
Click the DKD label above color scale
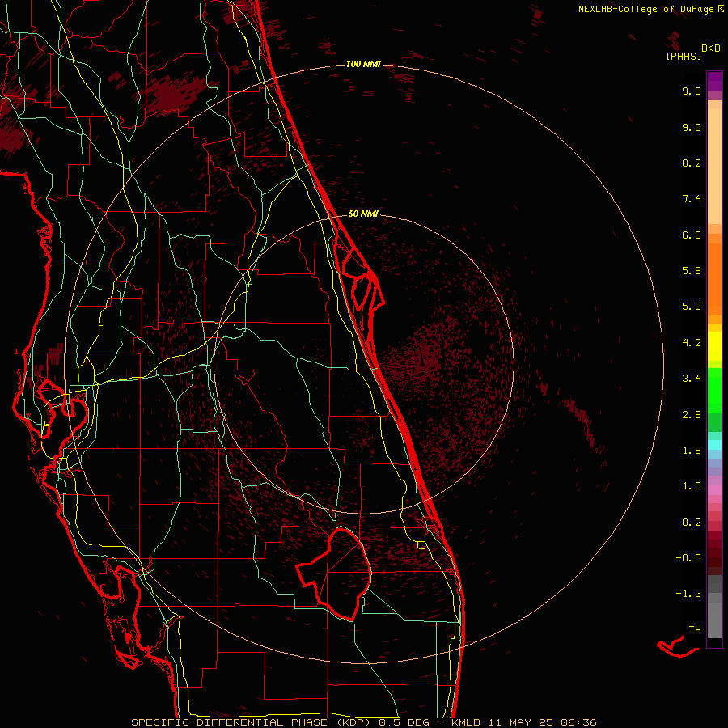click(711, 49)
